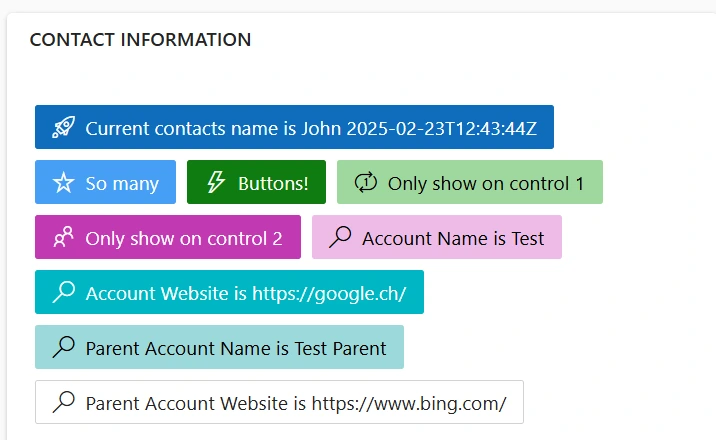The image size is (716, 440).
Task: Click the magnifier icon beside Account Name
Action: coord(340,238)
